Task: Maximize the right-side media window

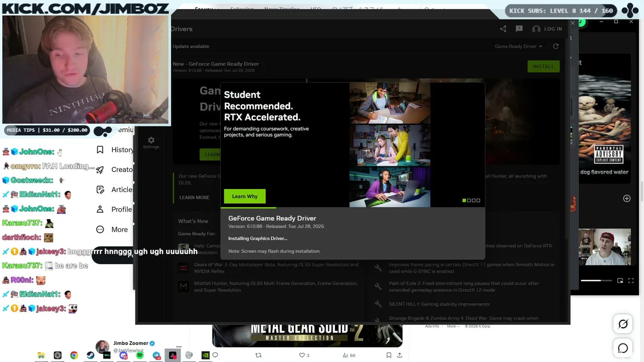Action: pos(616,22)
